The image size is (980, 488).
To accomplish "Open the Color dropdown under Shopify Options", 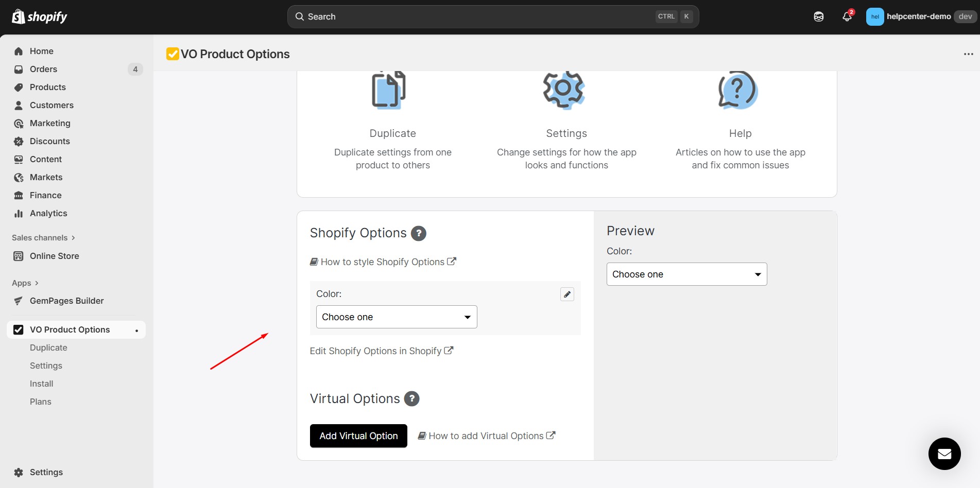I will 396,317.
